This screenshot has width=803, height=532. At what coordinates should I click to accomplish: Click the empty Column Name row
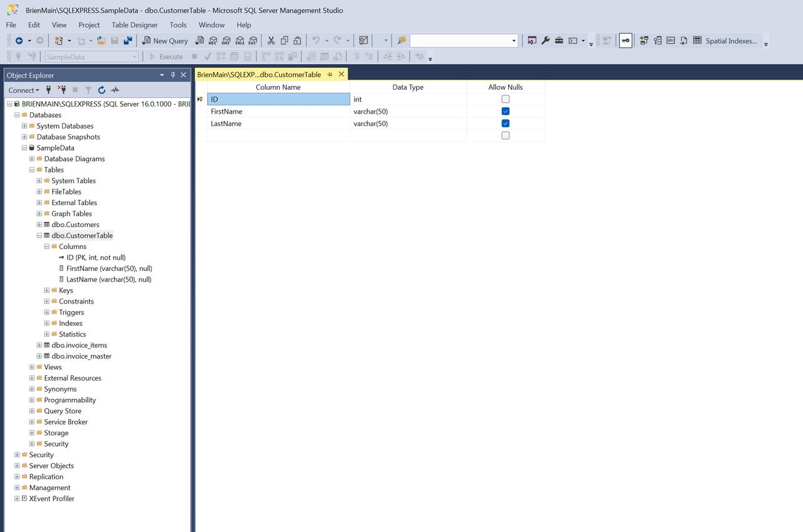278,136
